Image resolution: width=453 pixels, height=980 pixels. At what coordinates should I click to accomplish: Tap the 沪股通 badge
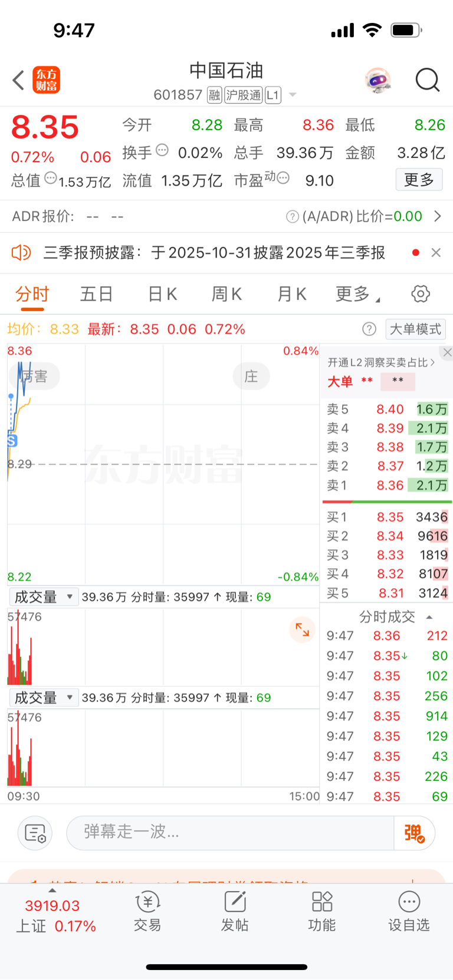pyautogui.click(x=244, y=95)
